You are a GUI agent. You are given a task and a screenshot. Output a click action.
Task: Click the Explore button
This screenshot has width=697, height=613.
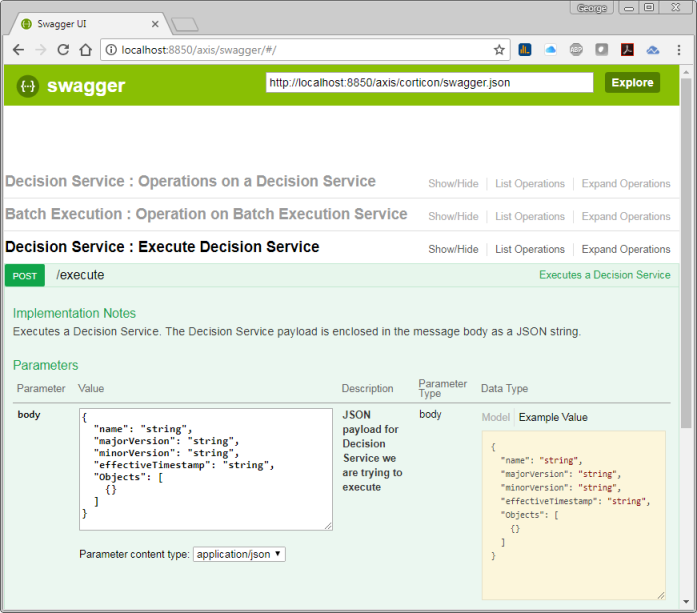click(632, 83)
